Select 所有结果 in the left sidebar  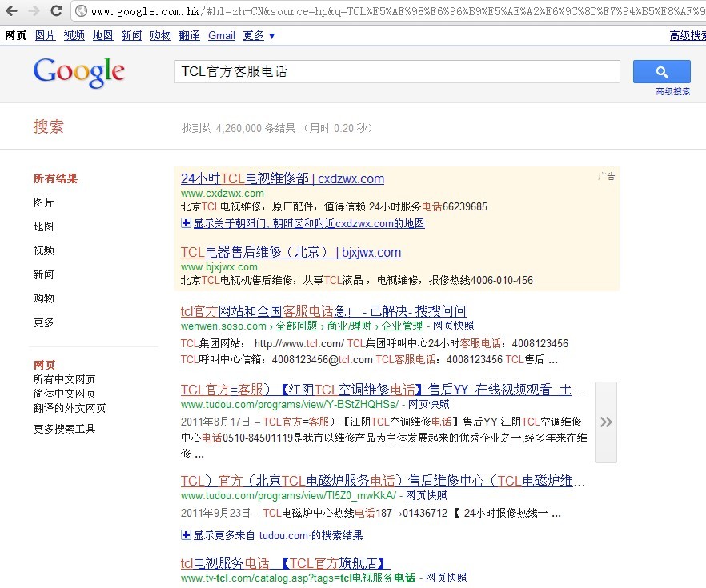[55, 178]
